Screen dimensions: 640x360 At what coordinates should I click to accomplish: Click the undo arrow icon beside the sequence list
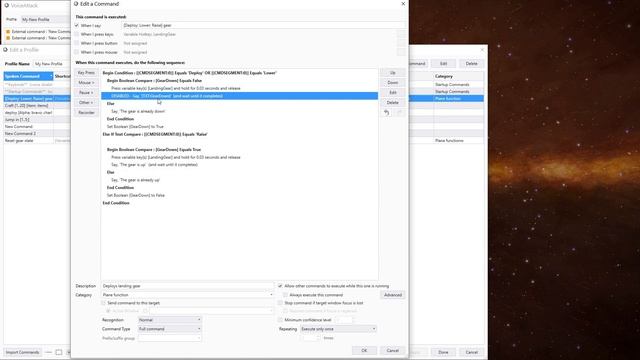click(387, 113)
